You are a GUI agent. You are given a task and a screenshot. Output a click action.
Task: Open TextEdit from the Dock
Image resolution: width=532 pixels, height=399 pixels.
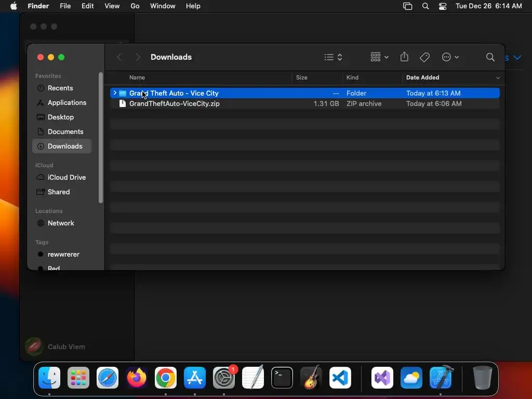[253, 378]
